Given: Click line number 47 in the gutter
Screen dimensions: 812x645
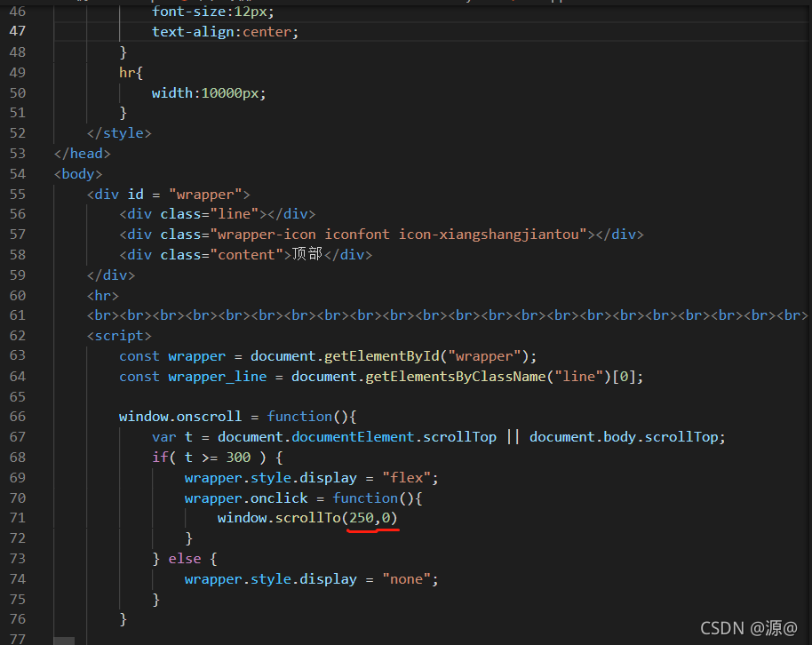Looking at the screenshot, I should (17, 31).
